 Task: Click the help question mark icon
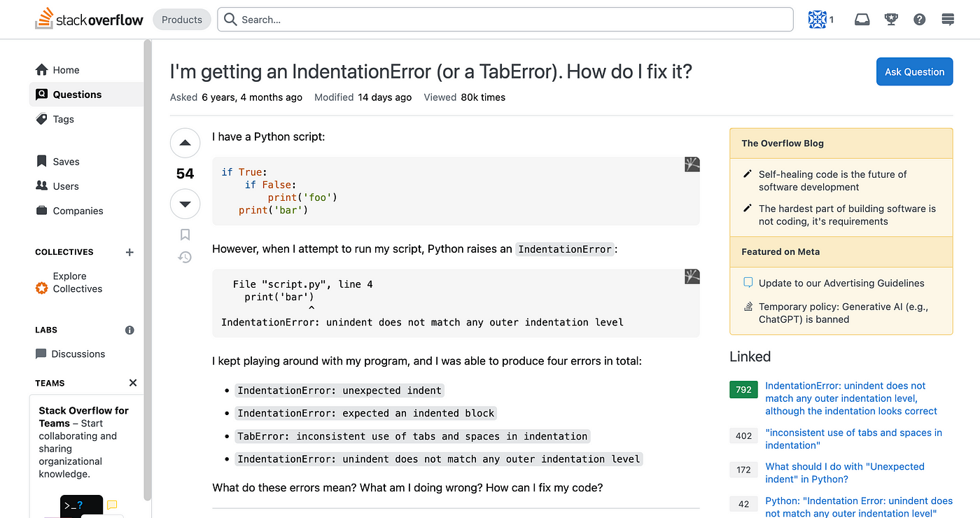click(920, 20)
